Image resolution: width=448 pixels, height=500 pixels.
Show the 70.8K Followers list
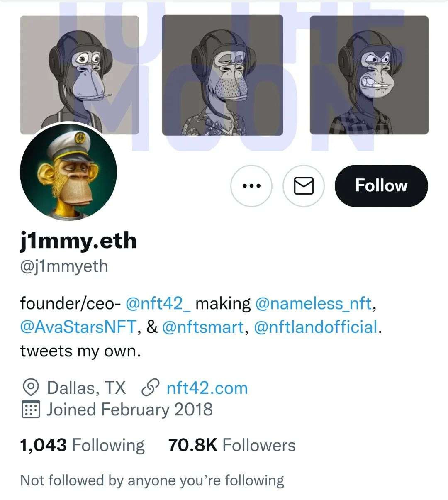click(232, 445)
